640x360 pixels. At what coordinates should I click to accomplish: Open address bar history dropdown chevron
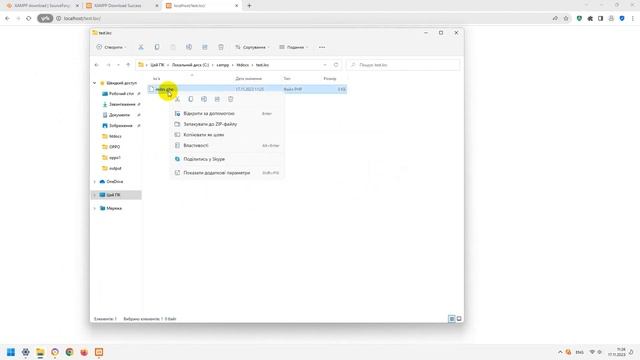pos(325,65)
